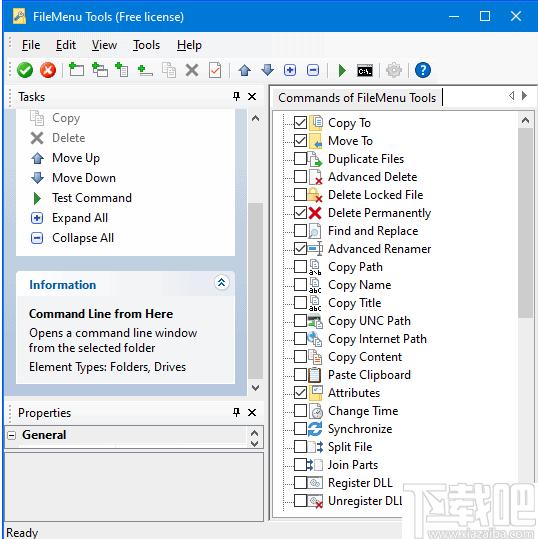The height and width of the screenshot is (539, 538).
Task: Close the Properties panel
Action: [x=252, y=412]
